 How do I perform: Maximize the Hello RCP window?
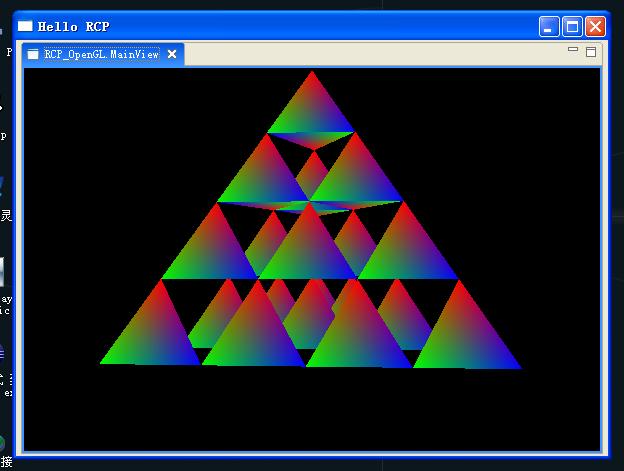[x=572, y=27]
